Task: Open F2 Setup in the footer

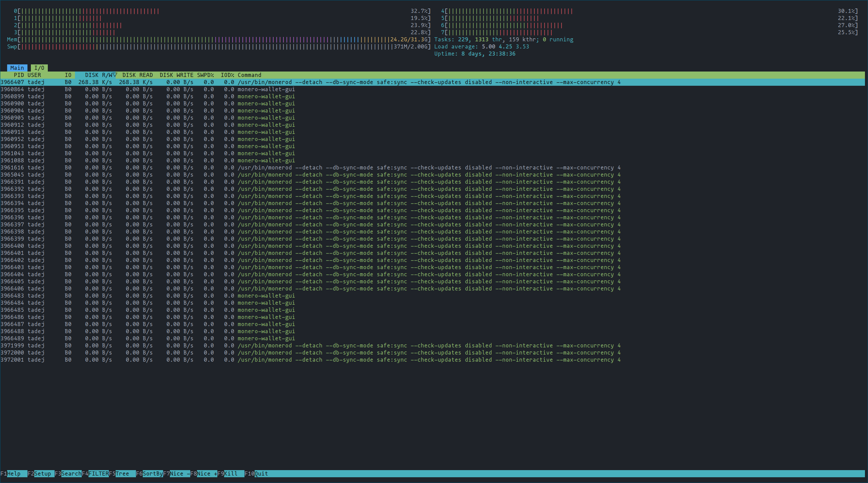Action: pyautogui.click(x=41, y=474)
